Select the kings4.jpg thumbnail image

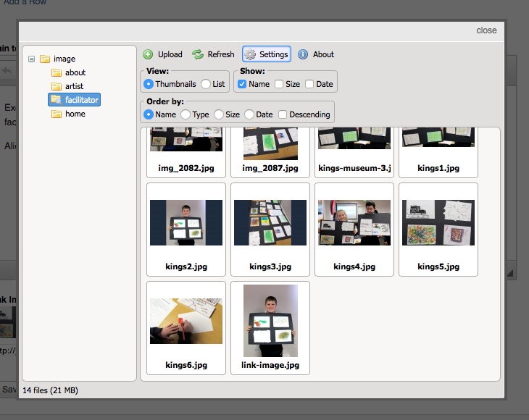[354, 222]
